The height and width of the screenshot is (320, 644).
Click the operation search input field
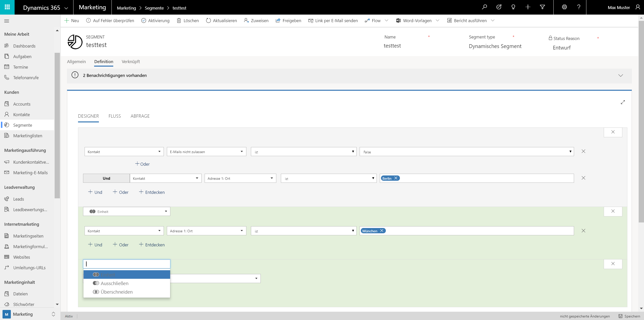127,264
